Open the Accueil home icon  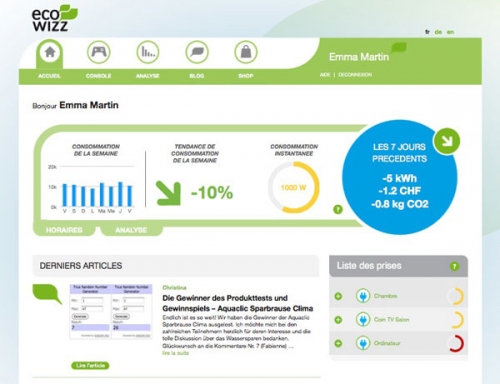(50, 52)
